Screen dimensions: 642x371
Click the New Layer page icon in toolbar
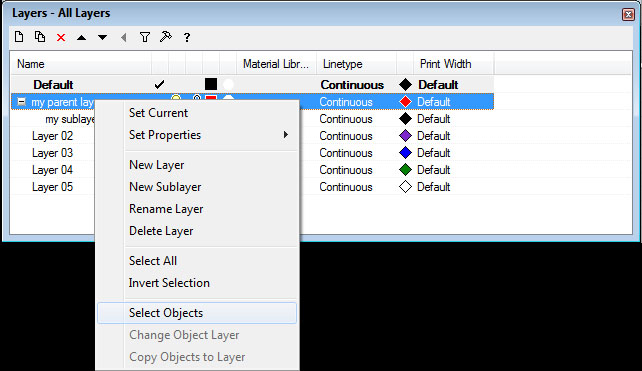click(19, 37)
